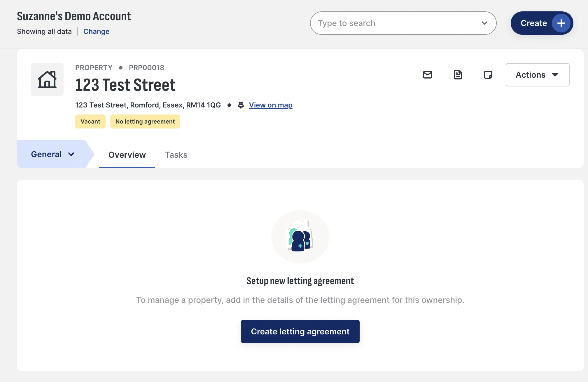Open the View on map link

point(271,105)
